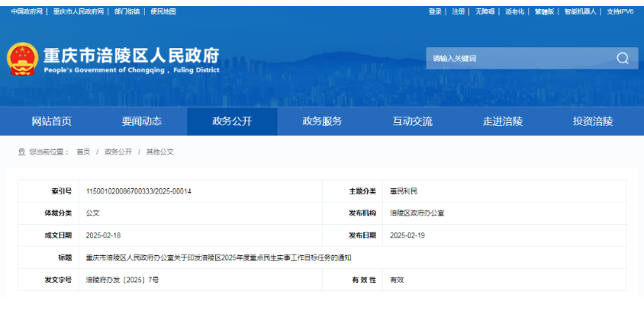Enable 无障碍 accessibility mode

tap(485, 11)
